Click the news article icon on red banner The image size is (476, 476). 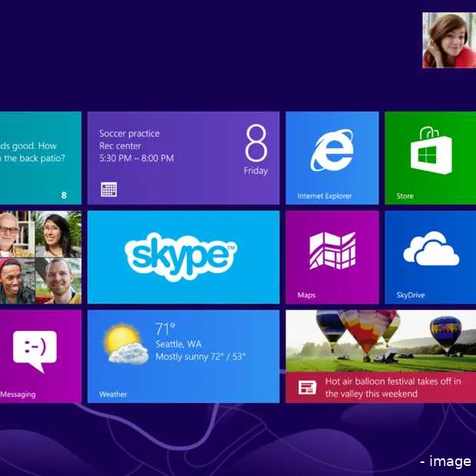tap(307, 388)
